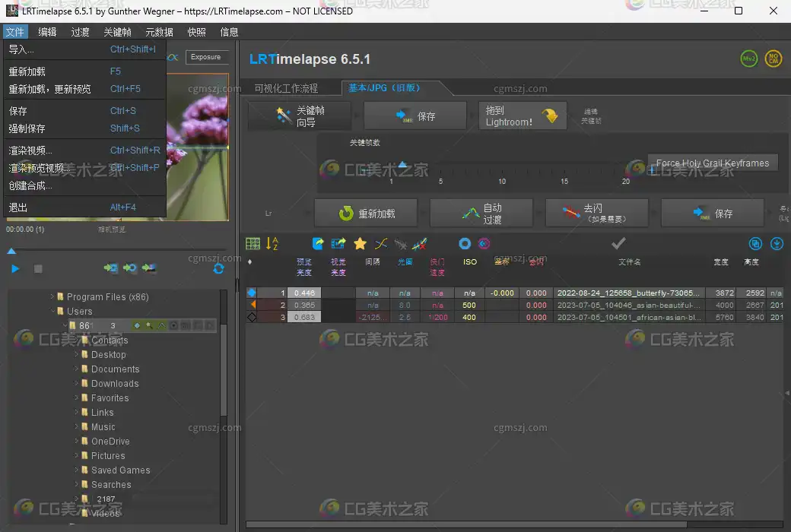The image size is (791, 532).
Task: Click the yellow NO CM badge icon
Action: 773,59
